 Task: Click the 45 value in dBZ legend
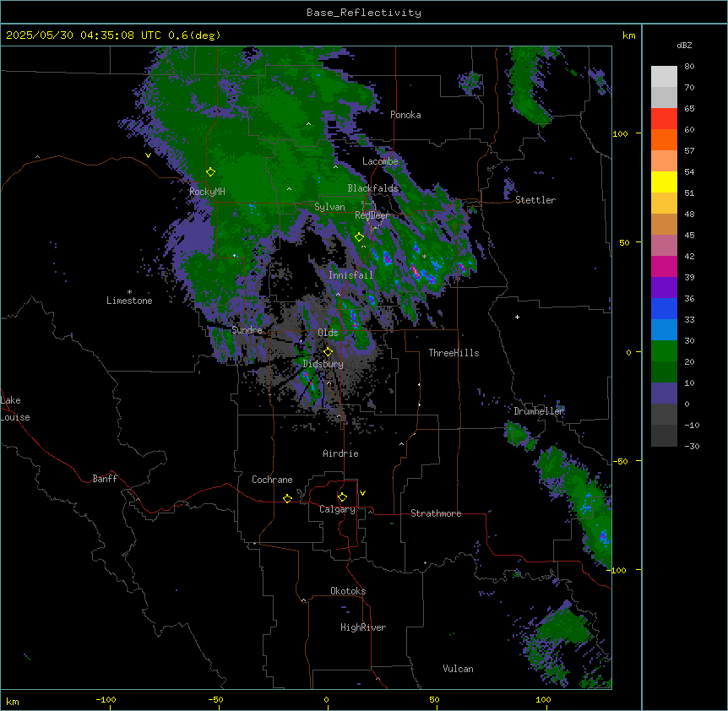pyautogui.click(x=689, y=236)
